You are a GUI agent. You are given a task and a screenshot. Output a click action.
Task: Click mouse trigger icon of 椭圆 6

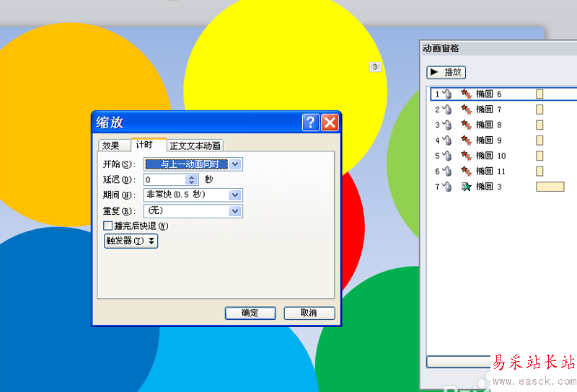click(x=446, y=94)
